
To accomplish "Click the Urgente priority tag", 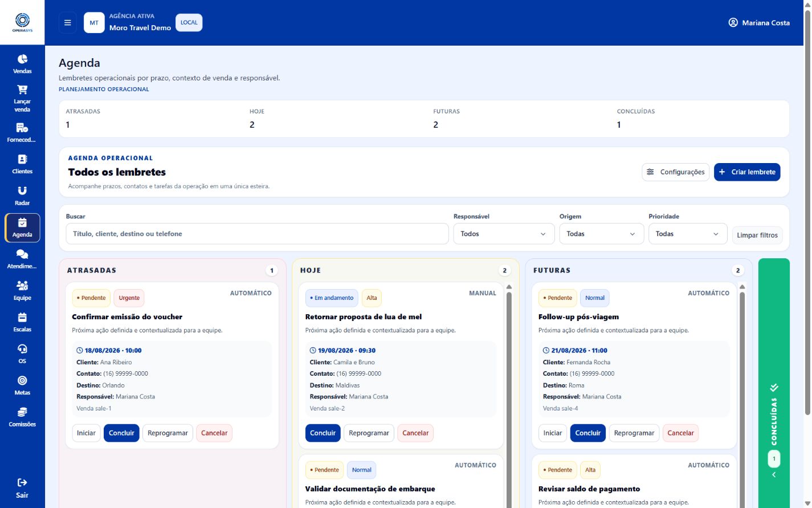I will pos(129,298).
